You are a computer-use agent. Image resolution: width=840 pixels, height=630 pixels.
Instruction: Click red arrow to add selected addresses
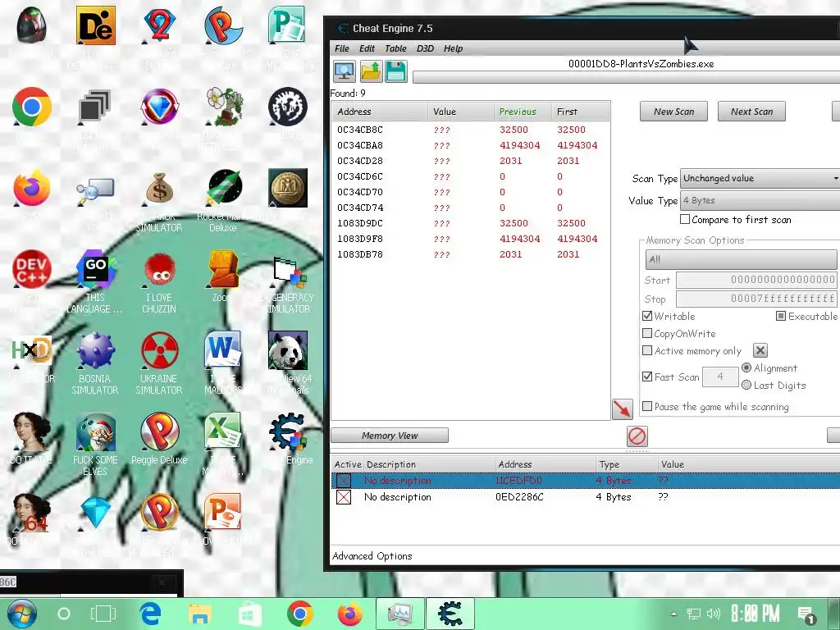(622, 409)
